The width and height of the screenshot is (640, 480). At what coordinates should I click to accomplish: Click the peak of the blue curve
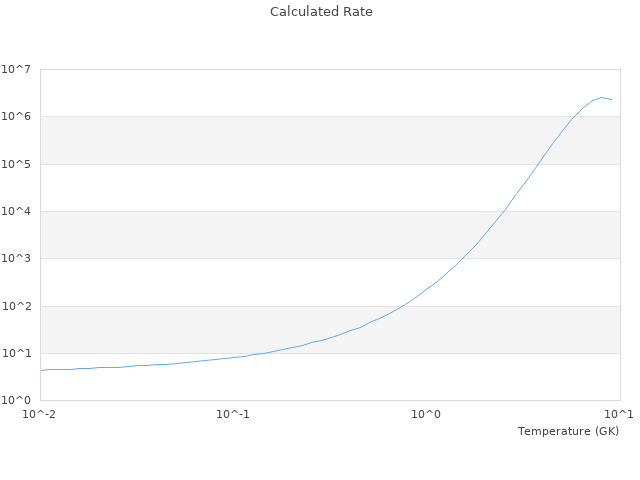point(602,97)
